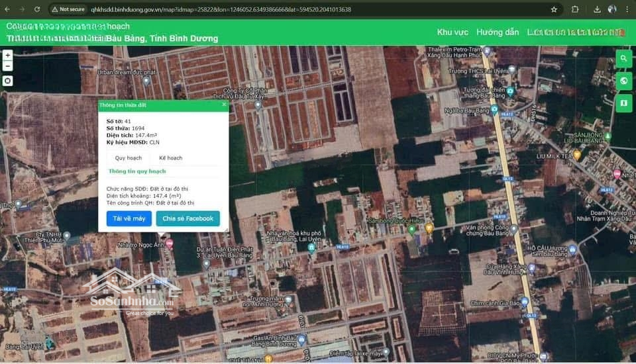The width and height of the screenshot is (636, 364).
Task: Zoom out of the map
Action: tap(7, 66)
